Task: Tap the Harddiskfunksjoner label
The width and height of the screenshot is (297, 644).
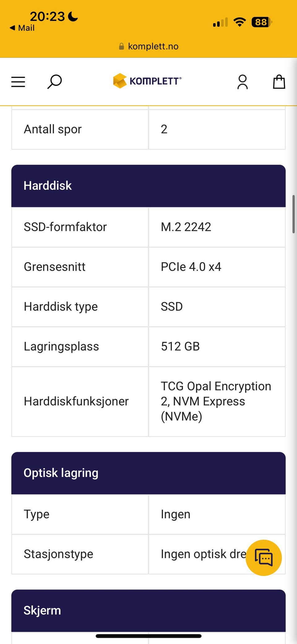Action: click(x=76, y=401)
